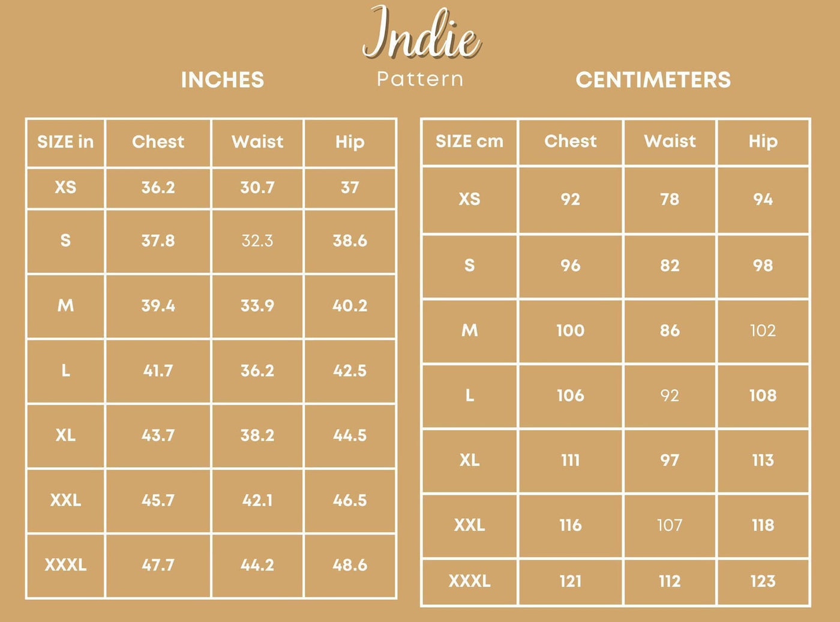
Task: Select the 39.4 chest value for size M
Action: (x=158, y=305)
